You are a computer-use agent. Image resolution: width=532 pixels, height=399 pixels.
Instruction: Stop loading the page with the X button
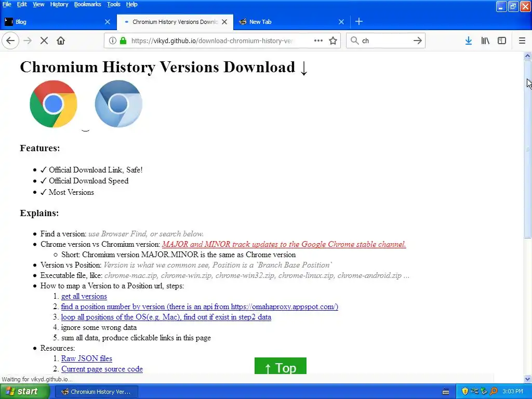pyautogui.click(x=44, y=41)
